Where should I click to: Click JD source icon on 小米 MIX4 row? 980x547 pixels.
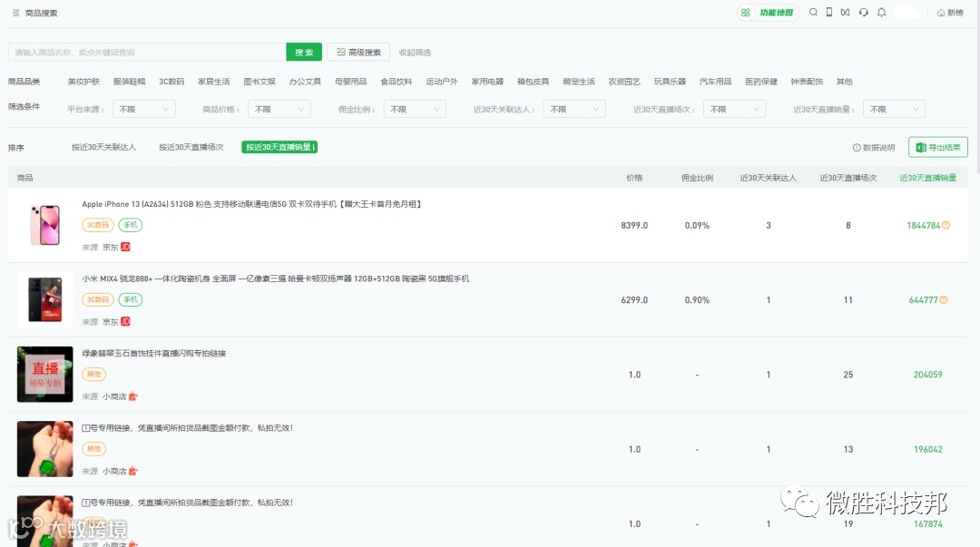click(125, 322)
